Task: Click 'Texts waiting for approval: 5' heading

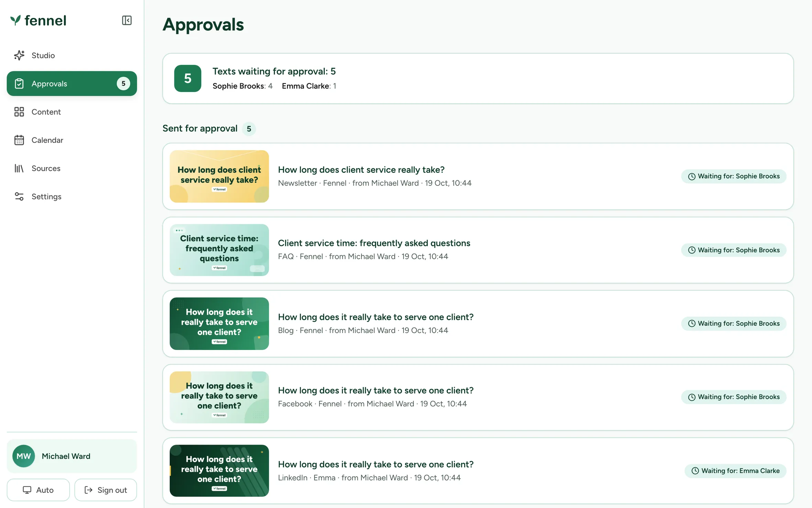Action: coord(274,71)
